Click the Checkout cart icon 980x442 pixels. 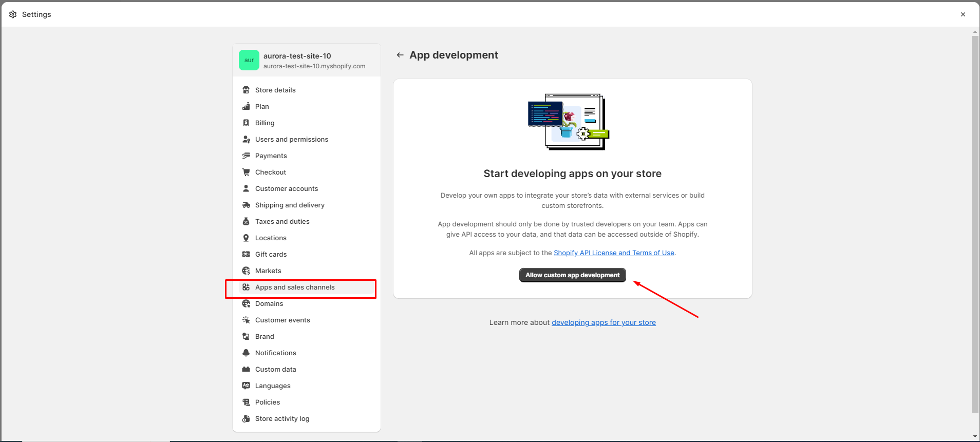coord(246,172)
